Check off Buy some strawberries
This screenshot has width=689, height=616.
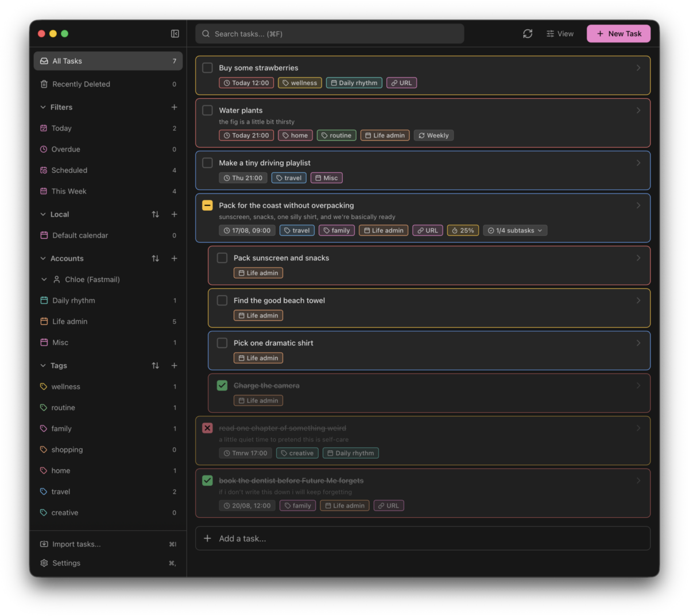point(208,68)
